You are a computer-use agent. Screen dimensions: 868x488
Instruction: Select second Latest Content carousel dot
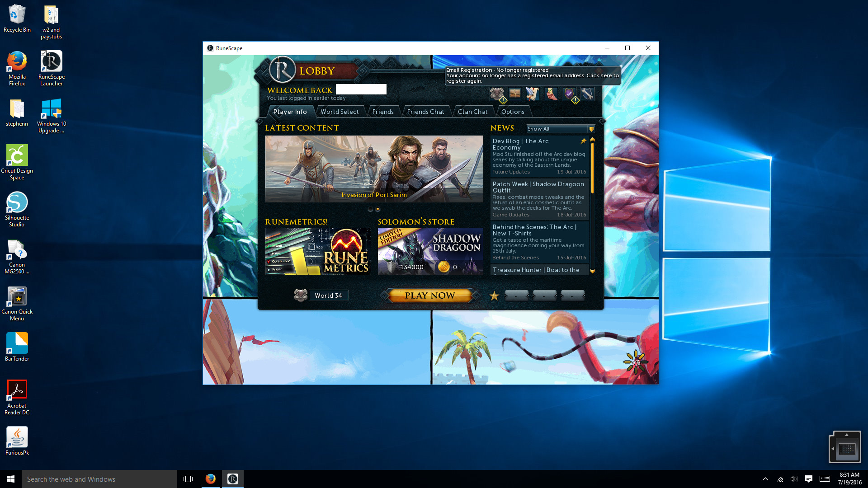click(x=378, y=209)
